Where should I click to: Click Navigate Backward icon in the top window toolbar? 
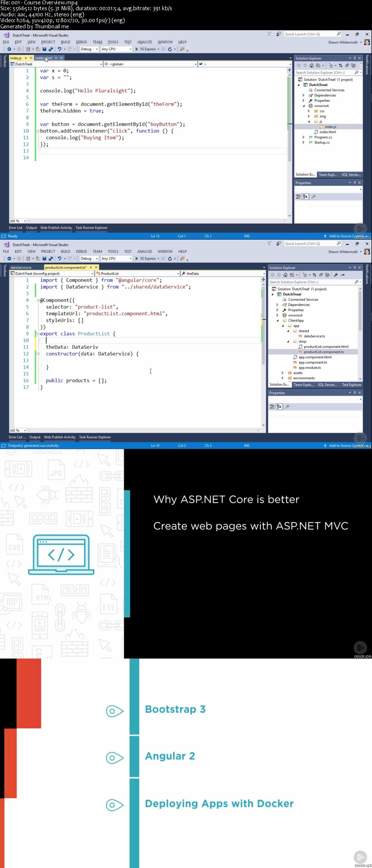[9, 49]
